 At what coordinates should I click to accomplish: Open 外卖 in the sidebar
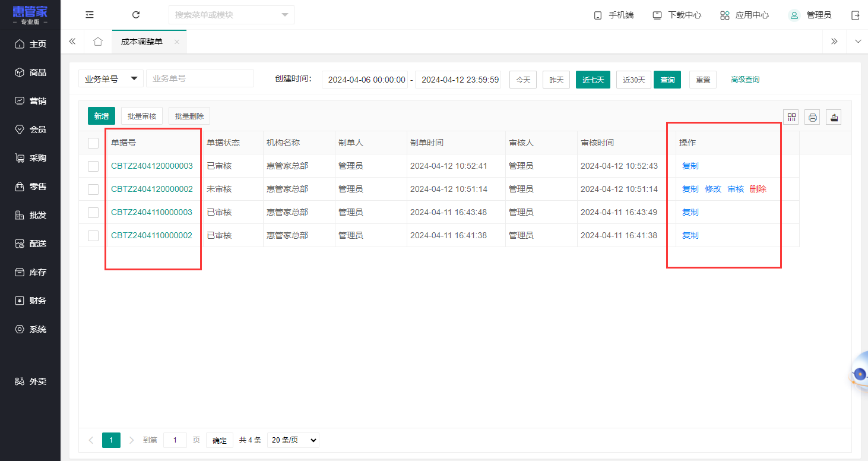[x=30, y=381]
